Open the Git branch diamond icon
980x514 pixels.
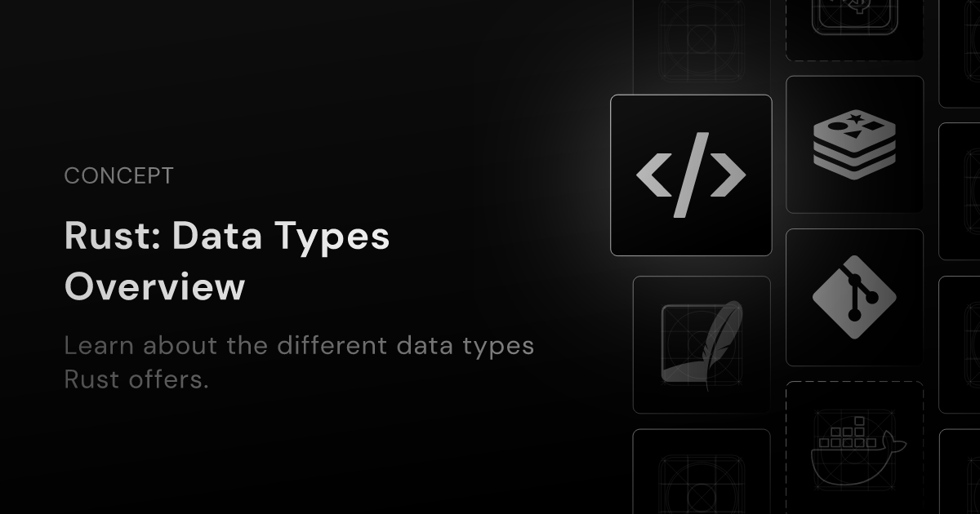[854, 297]
